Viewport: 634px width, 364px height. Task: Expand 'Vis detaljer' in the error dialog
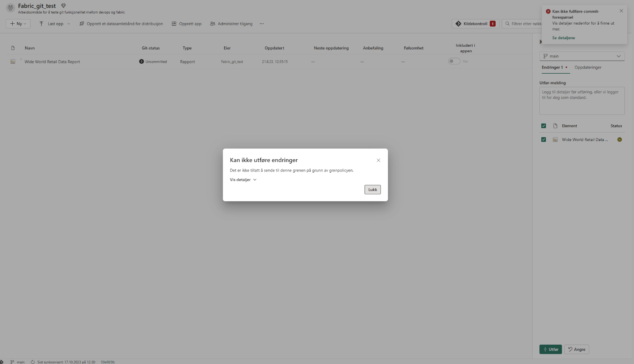point(243,180)
